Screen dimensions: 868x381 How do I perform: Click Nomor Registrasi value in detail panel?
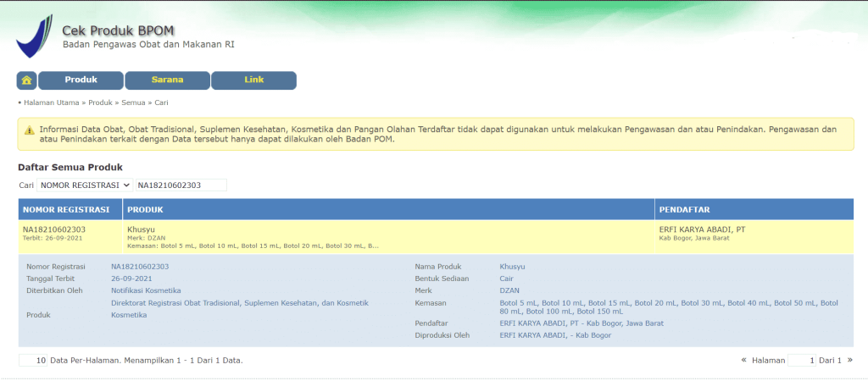[x=140, y=267]
